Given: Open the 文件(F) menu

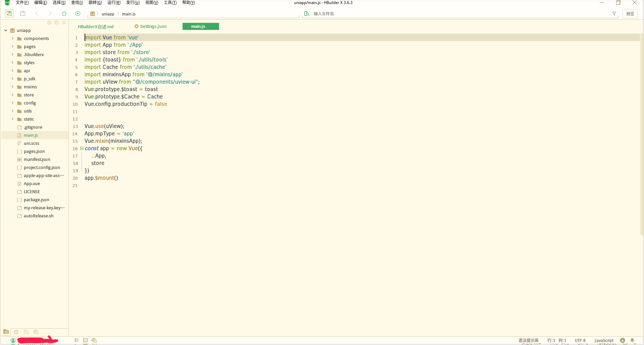Looking at the screenshot, I should point(22,3).
